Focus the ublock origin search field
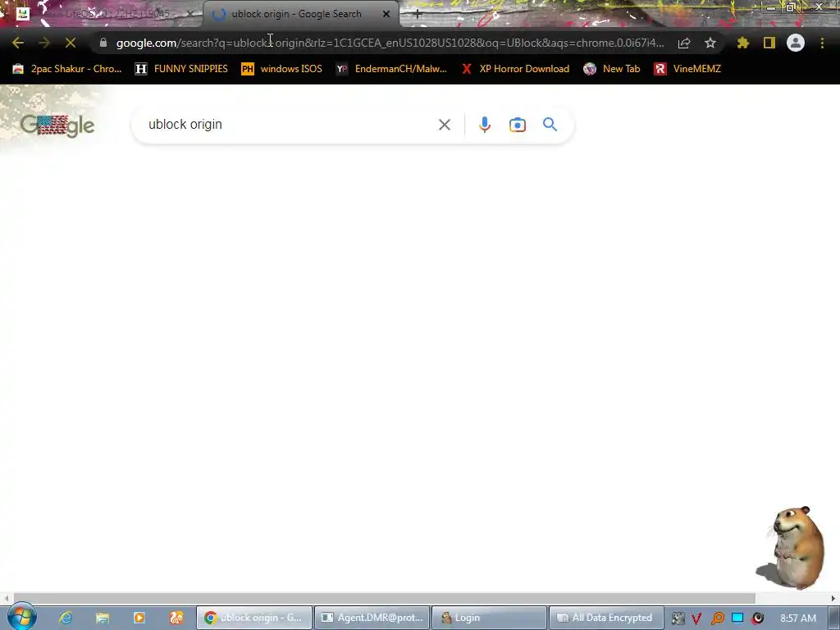The width and height of the screenshot is (840, 630). click(290, 125)
